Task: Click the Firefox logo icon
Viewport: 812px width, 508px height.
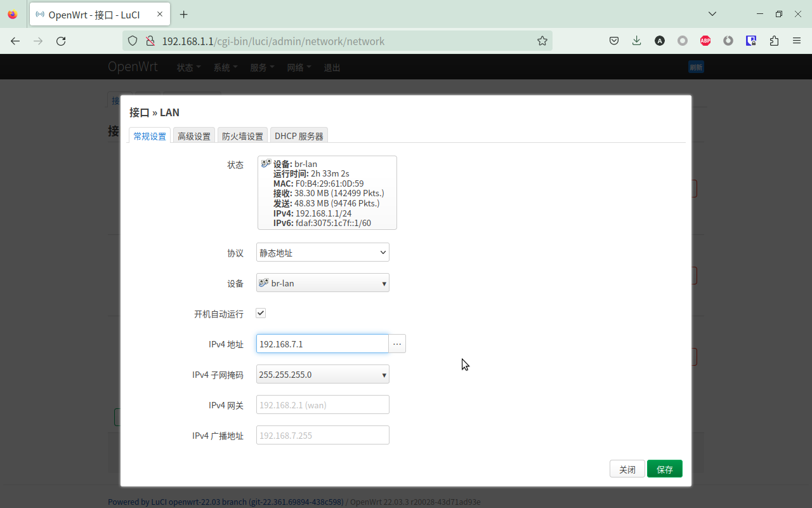Action: pos(13,14)
